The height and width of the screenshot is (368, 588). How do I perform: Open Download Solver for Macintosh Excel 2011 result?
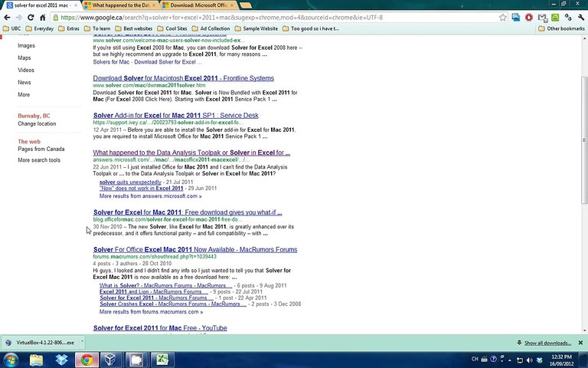click(x=184, y=78)
